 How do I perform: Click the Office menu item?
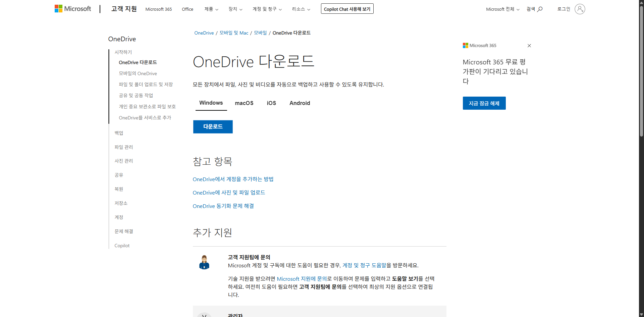pos(187,9)
